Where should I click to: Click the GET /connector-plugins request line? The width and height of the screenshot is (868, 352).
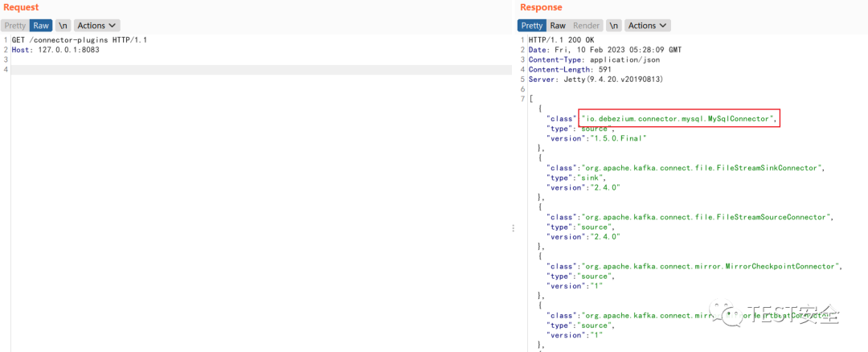pos(79,40)
